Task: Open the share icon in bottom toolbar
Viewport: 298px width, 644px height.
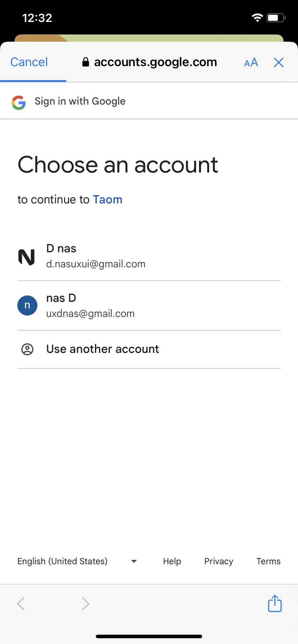Action: (275, 603)
